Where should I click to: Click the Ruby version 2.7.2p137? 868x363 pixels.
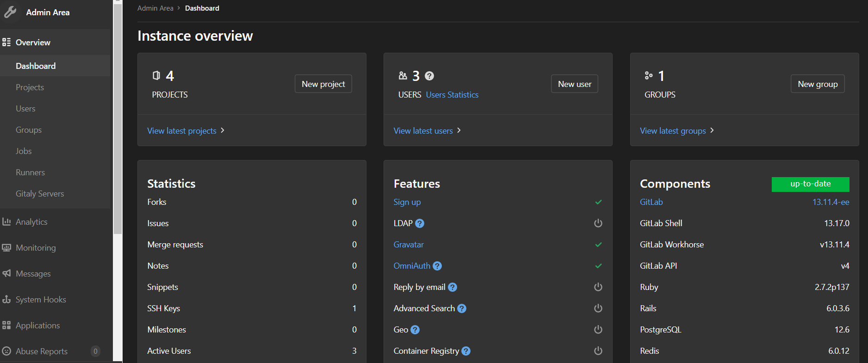(832, 287)
